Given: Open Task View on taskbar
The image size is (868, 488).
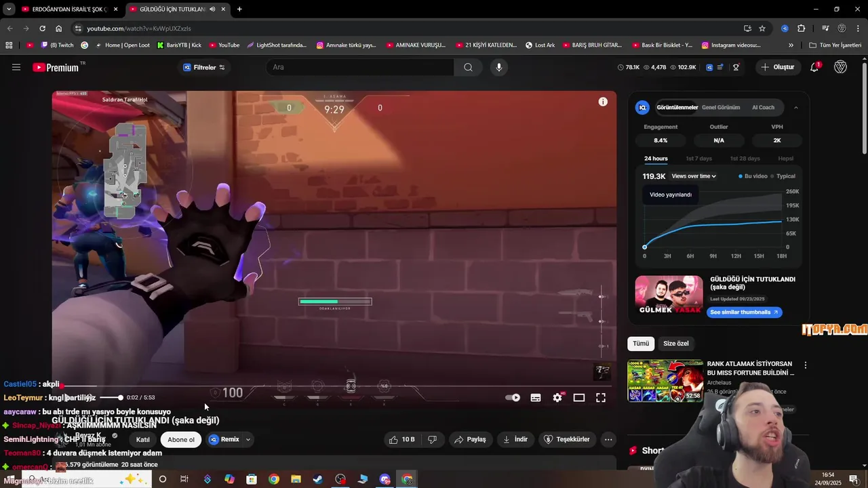Looking at the screenshot, I should [184, 479].
